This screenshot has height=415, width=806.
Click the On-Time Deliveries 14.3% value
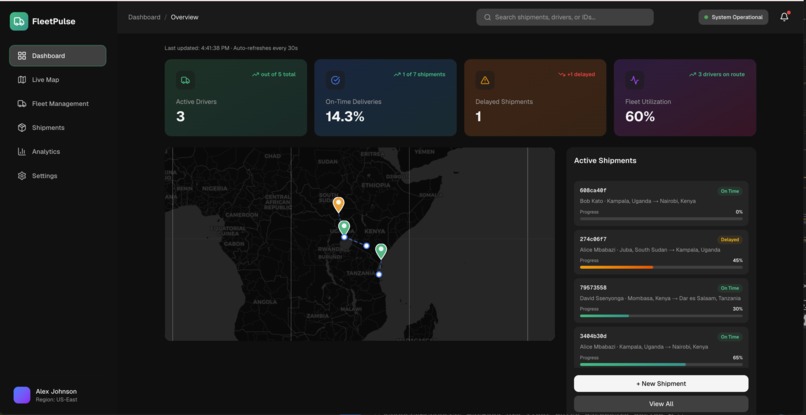345,117
